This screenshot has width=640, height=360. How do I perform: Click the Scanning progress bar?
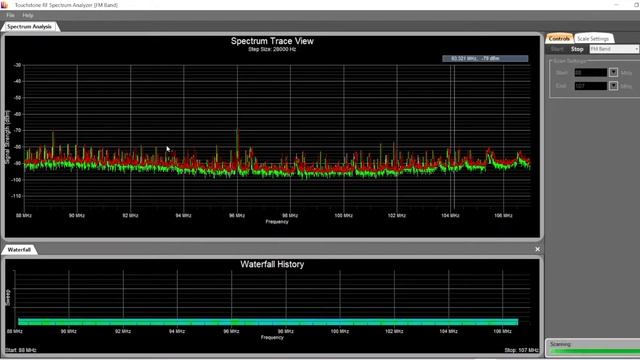tap(595, 351)
